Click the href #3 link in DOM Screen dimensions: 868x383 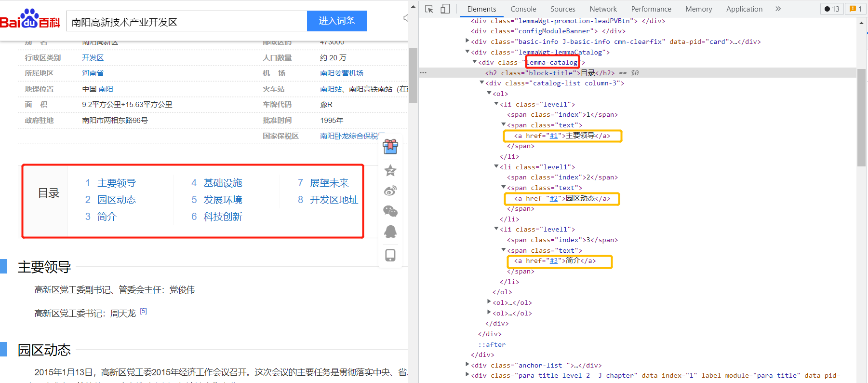pos(554,261)
